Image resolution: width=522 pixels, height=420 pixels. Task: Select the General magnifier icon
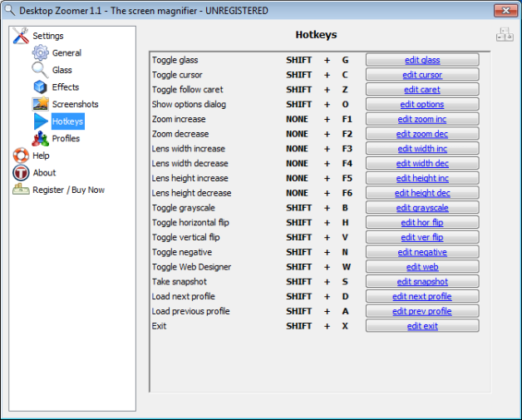[41, 53]
